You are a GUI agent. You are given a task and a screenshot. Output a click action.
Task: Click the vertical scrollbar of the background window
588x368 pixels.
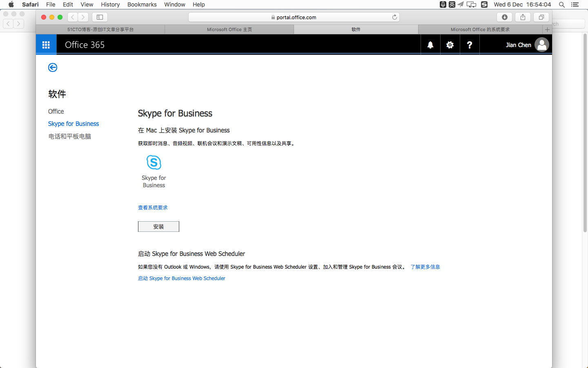point(585,133)
